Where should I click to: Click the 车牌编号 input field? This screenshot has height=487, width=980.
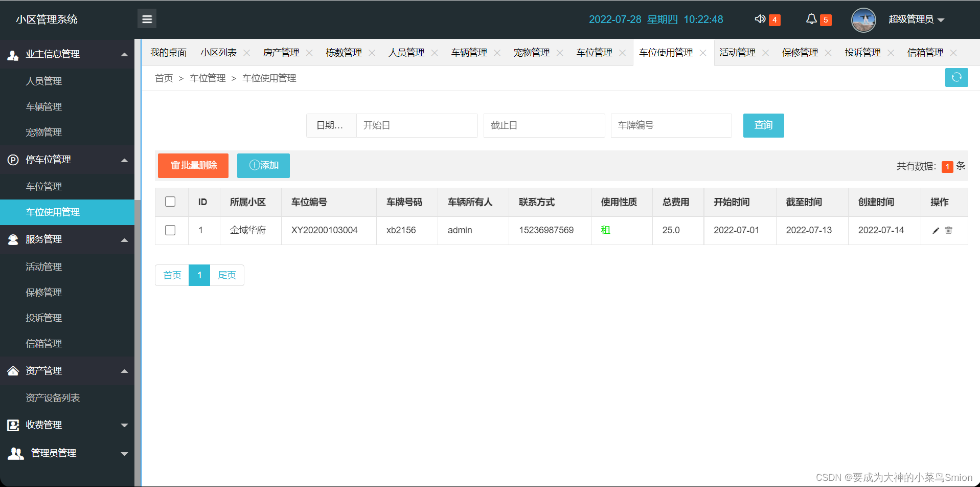click(671, 125)
